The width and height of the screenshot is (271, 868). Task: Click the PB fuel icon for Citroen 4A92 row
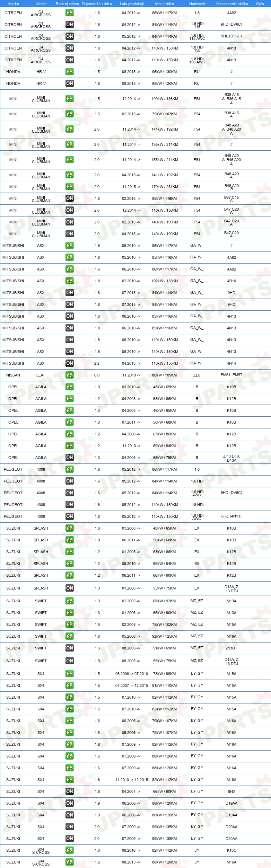coord(69,13)
